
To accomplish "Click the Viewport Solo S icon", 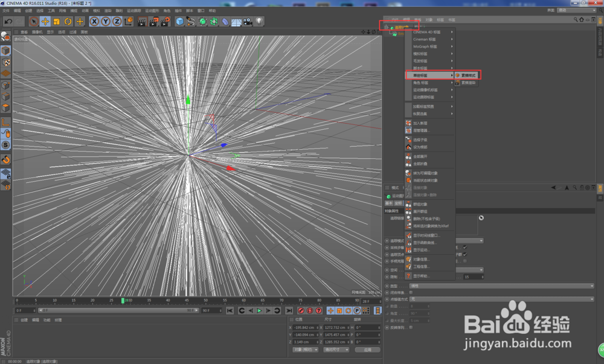I will [5, 145].
